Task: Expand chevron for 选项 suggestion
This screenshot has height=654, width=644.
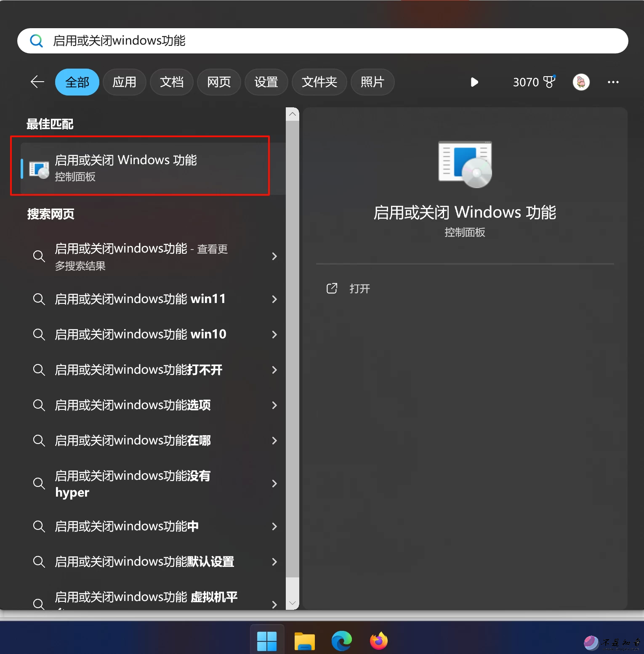Action: [274, 405]
